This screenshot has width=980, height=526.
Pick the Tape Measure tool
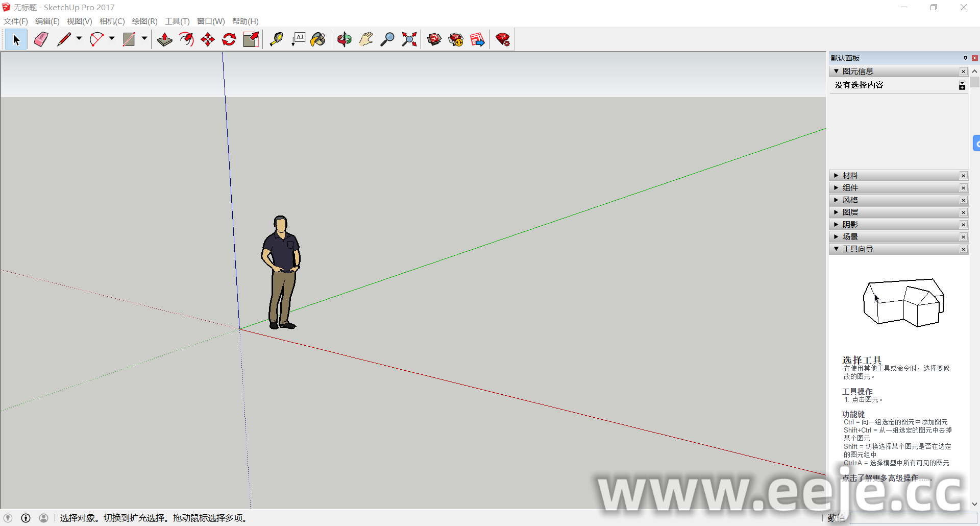click(x=276, y=39)
